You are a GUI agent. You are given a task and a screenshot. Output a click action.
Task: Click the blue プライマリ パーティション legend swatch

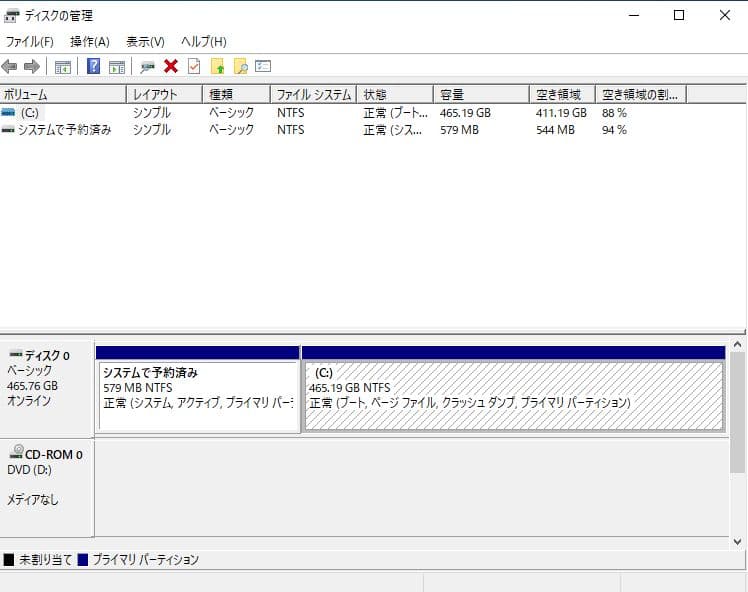click(x=83, y=560)
